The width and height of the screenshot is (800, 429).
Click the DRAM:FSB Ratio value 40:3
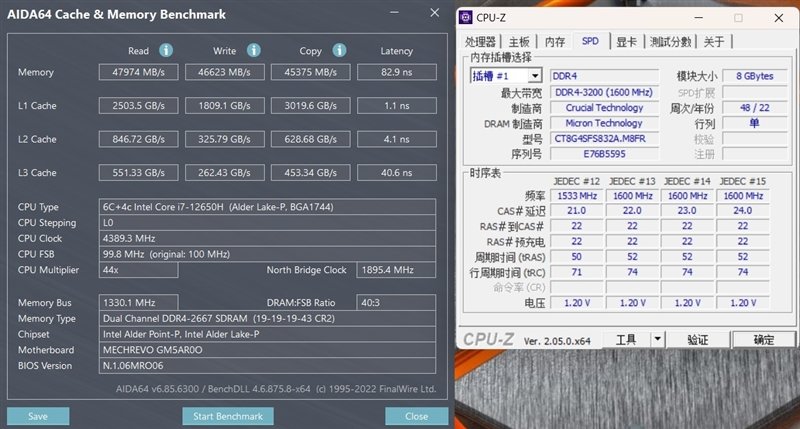coord(396,302)
